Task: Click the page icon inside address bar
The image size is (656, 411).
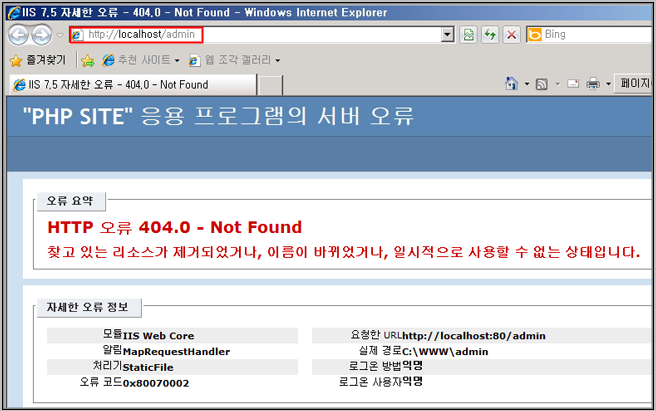Action: pos(77,35)
